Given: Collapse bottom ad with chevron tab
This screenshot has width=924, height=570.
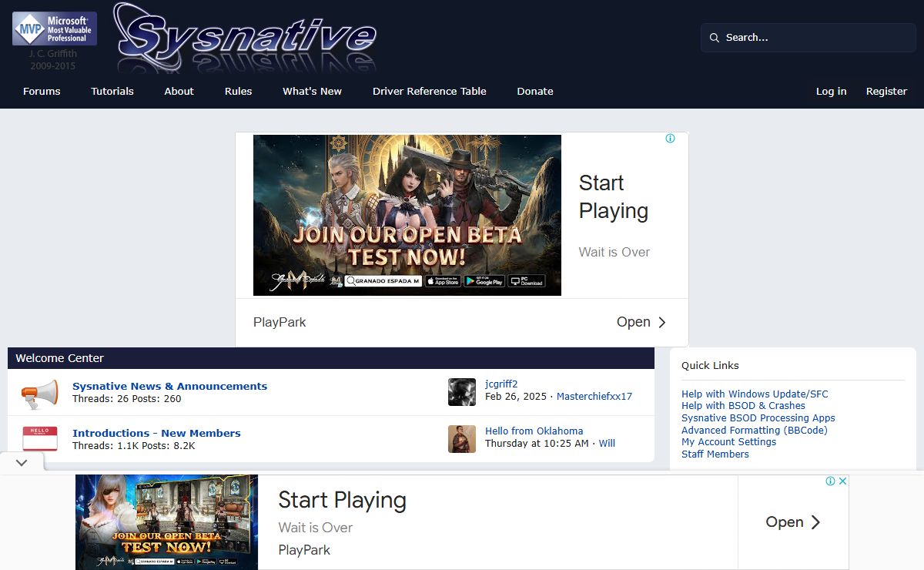Looking at the screenshot, I should click(x=22, y=463).
